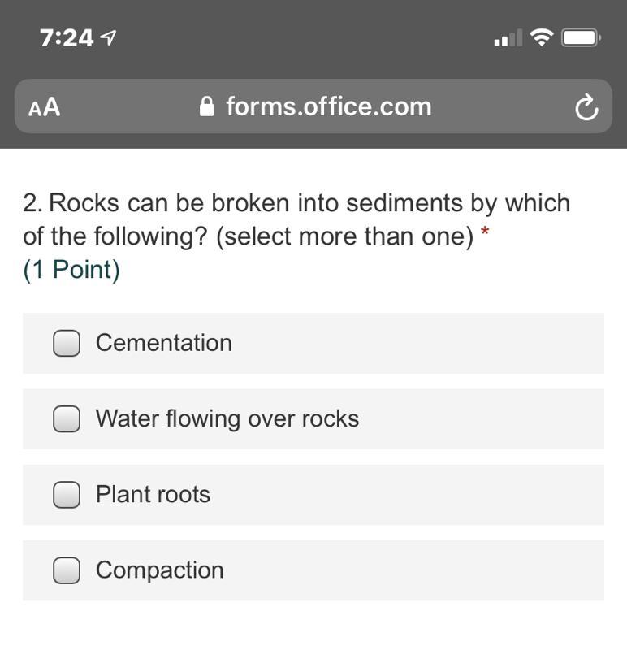Tap the Wi-Fi status icon
Screen dimensions: 627x672
coord(541,37)
